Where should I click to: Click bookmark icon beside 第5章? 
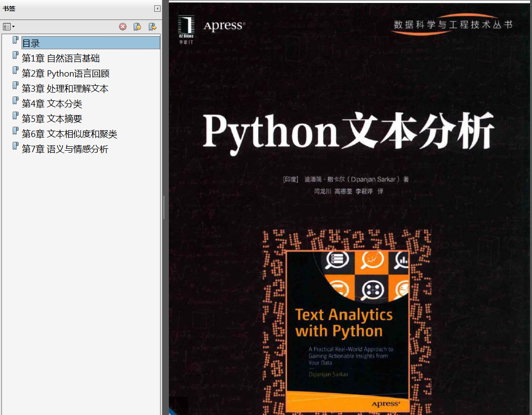point(15,116)
